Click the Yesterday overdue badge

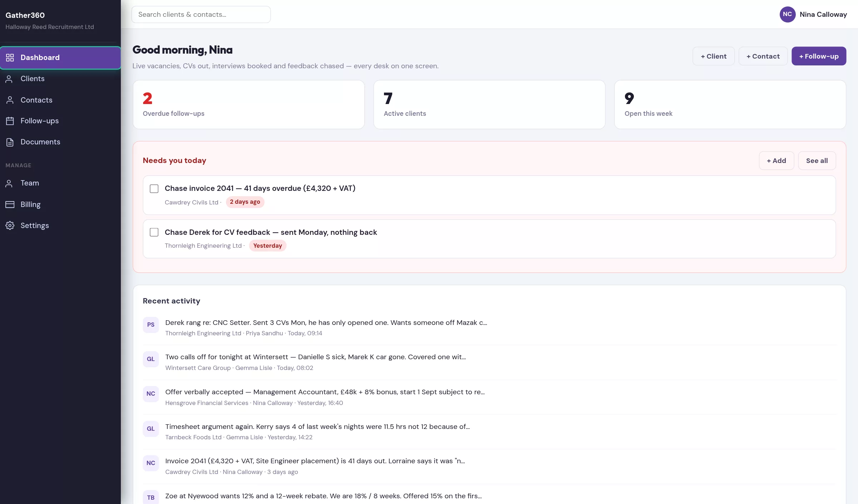coord(267,246)
